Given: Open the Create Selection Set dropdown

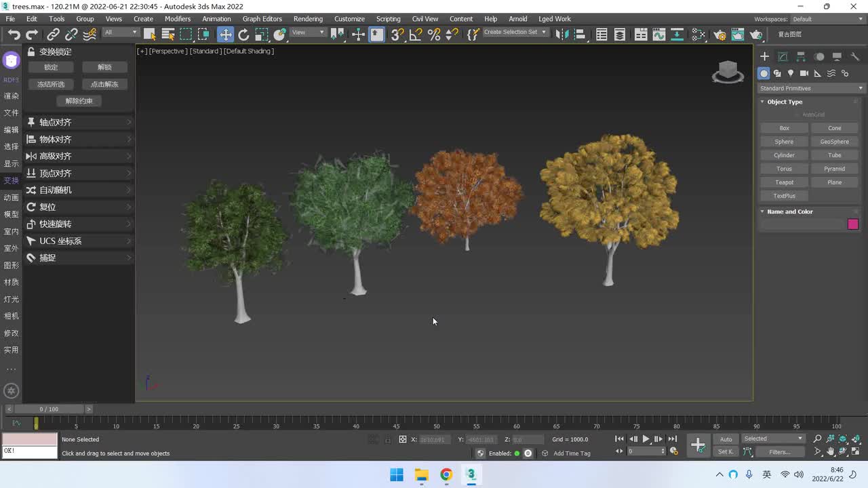Looking at the screenshot, I should pos(515,33).
